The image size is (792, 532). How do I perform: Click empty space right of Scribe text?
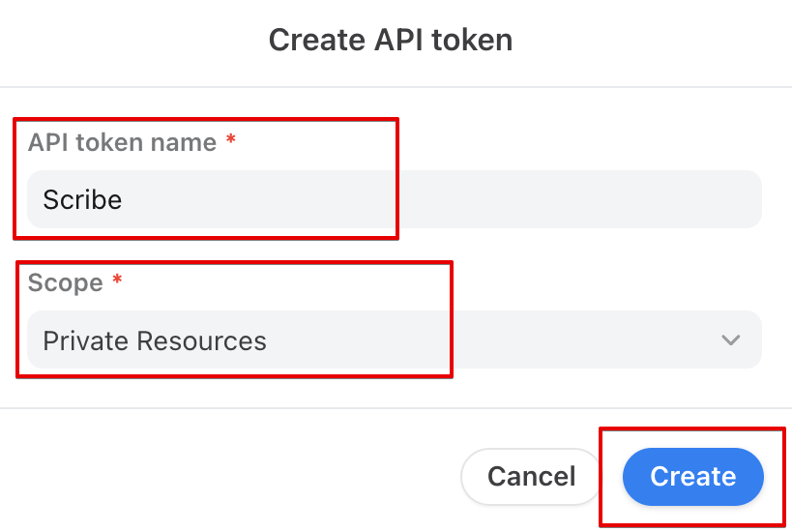[x=435, y=200]
